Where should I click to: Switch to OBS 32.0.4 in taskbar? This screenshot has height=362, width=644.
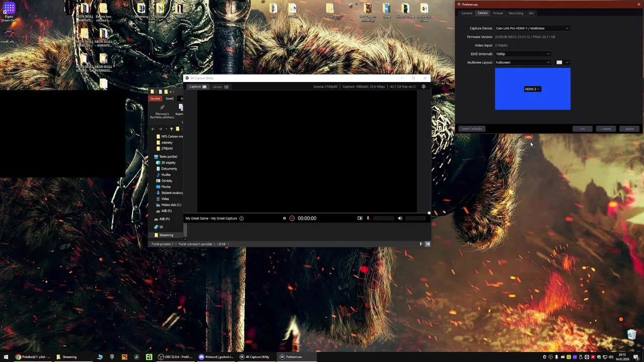coord(175,357)
